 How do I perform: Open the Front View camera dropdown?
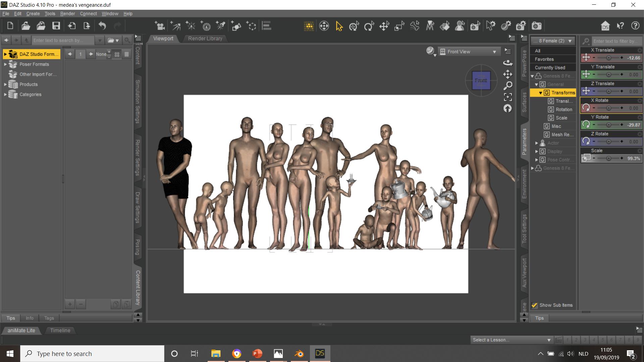click(x=469, y=52)
